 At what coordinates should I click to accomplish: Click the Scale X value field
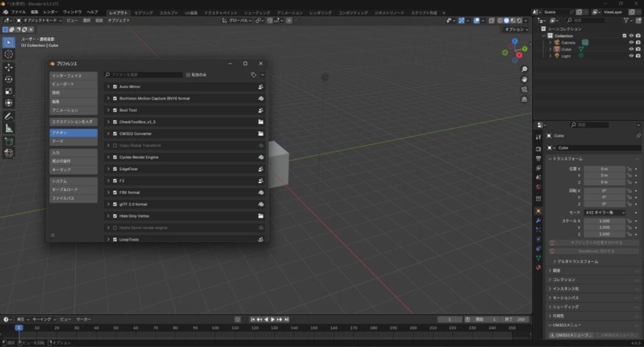(604, 221)
